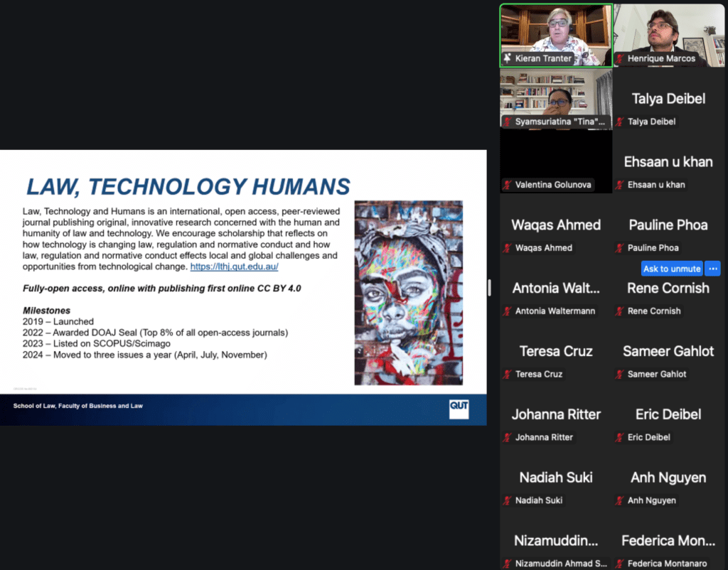Click Federica Montanaro's muted mic icon

tap(619, 564)
